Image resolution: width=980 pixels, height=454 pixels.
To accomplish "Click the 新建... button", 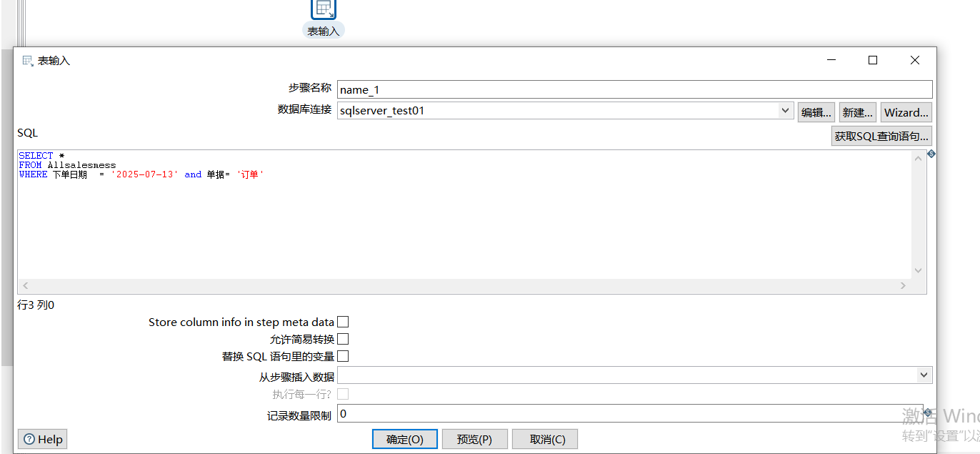I will (x=857, y=112).
